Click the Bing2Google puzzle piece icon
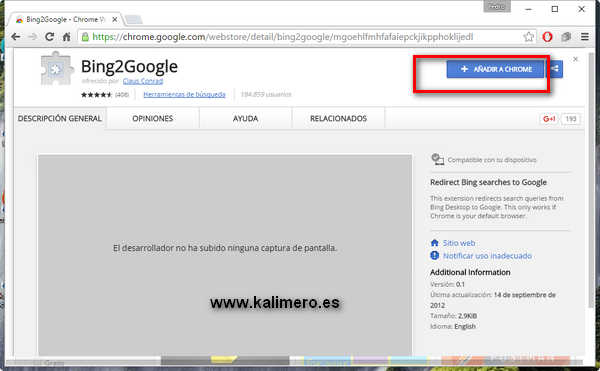 [x=57, y=69]
